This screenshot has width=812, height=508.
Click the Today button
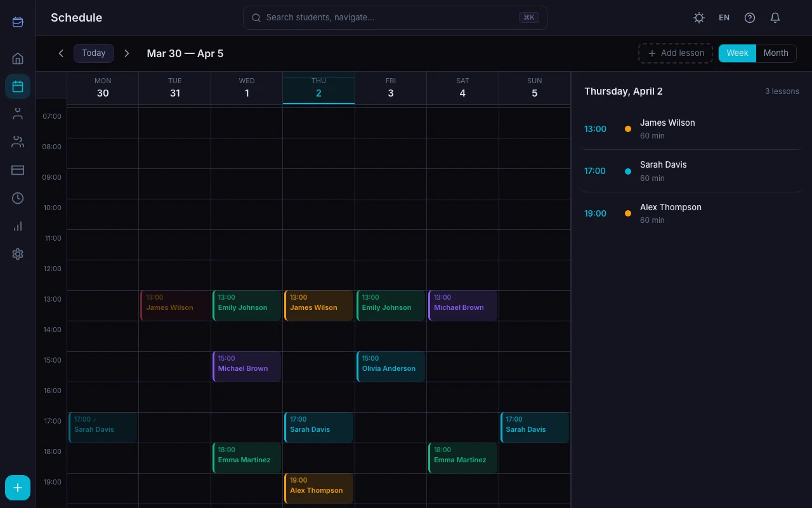94,53
